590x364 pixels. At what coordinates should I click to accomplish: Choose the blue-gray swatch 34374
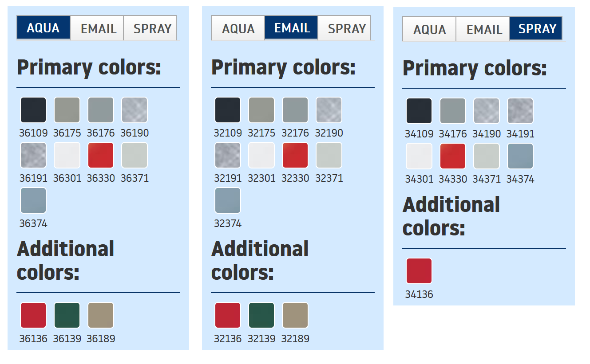click(x=520, y=156)
